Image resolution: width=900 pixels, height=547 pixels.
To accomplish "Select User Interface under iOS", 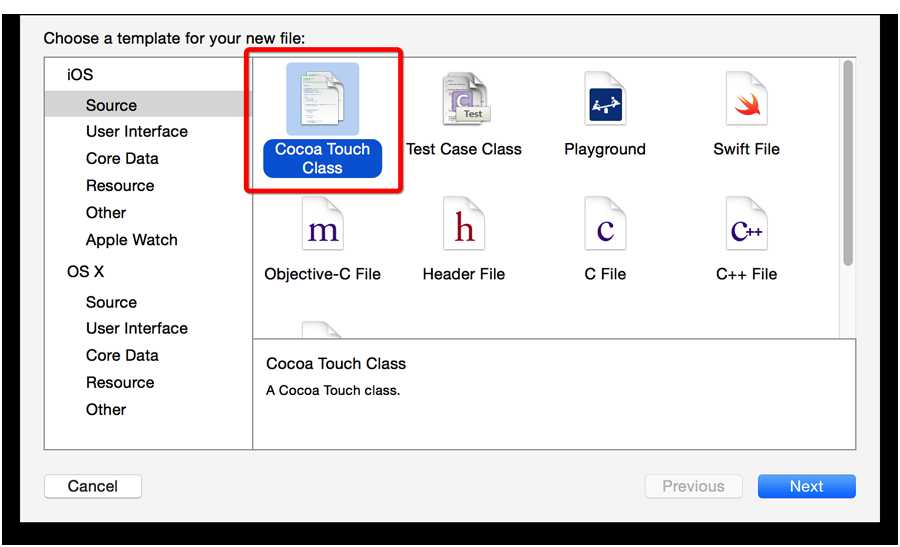I will tap(137, 131).
